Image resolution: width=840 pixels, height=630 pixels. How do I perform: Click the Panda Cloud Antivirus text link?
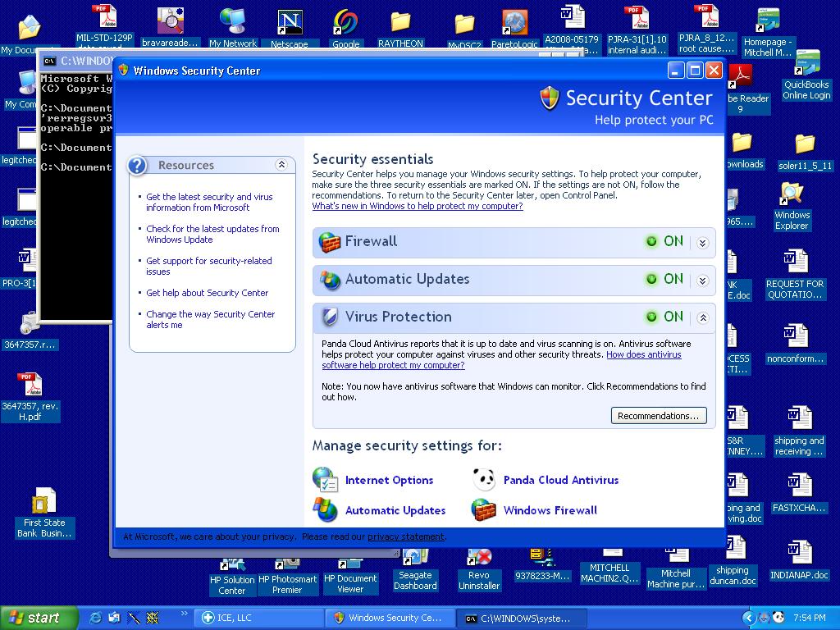tap(561, 480)
